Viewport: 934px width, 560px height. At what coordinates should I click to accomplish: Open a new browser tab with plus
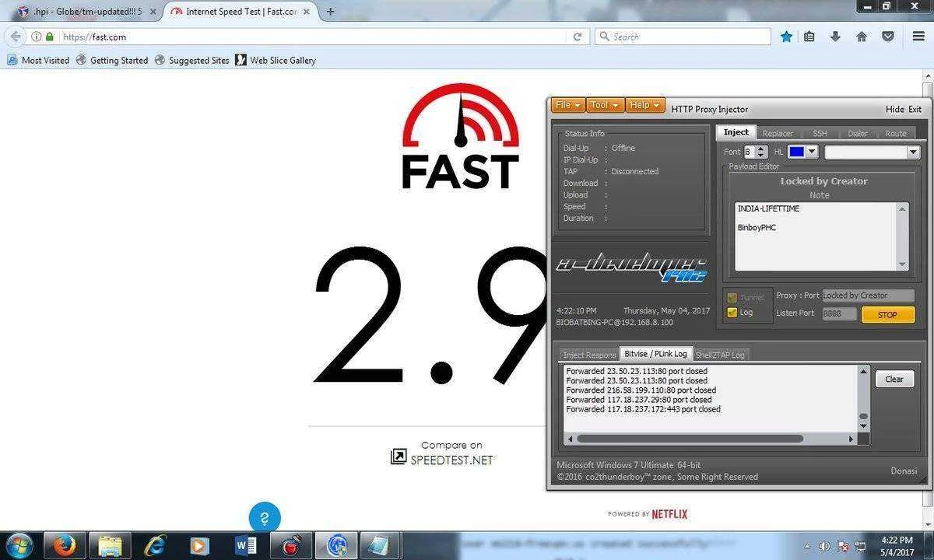click(x=331, y=12)
